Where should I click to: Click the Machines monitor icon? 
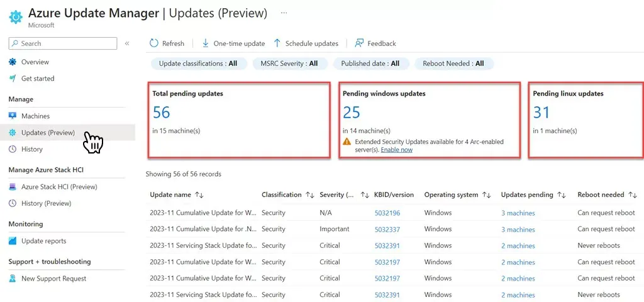(x=13, y=116)
